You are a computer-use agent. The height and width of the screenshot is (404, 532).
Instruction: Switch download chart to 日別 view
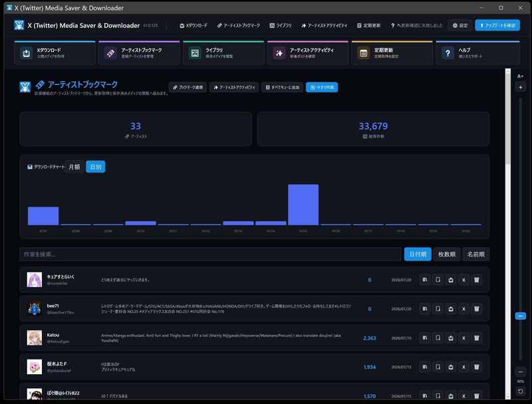[x=96, y=167]
